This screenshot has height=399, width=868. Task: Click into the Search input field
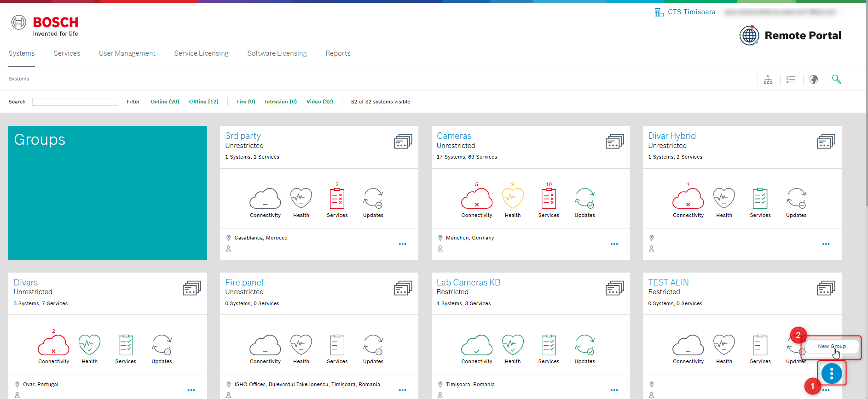75,102
